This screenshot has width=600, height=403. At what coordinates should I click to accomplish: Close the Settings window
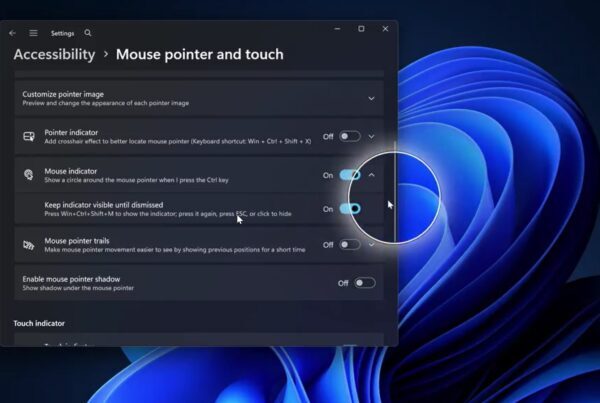click(x=385, y=29)
